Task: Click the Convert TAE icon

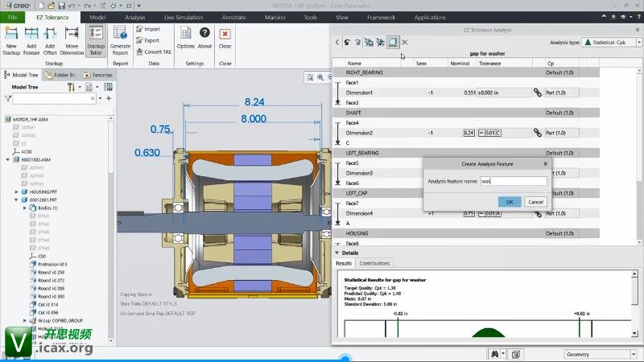Action: tap(139, 51)
